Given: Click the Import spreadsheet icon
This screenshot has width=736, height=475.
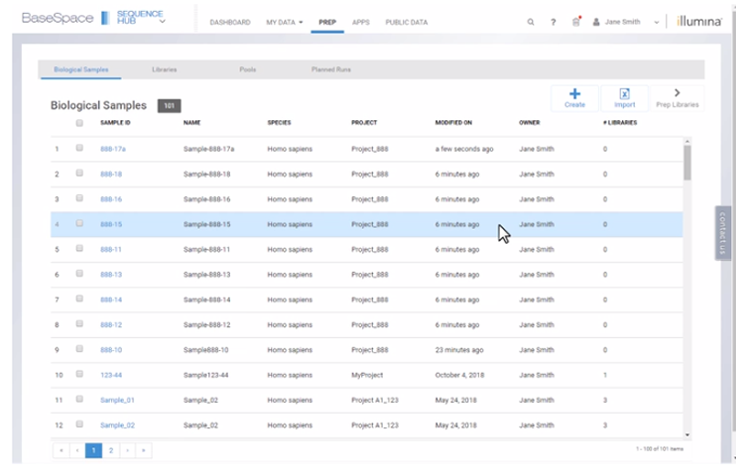Looking at the screenshot, I should click(624, 94).
